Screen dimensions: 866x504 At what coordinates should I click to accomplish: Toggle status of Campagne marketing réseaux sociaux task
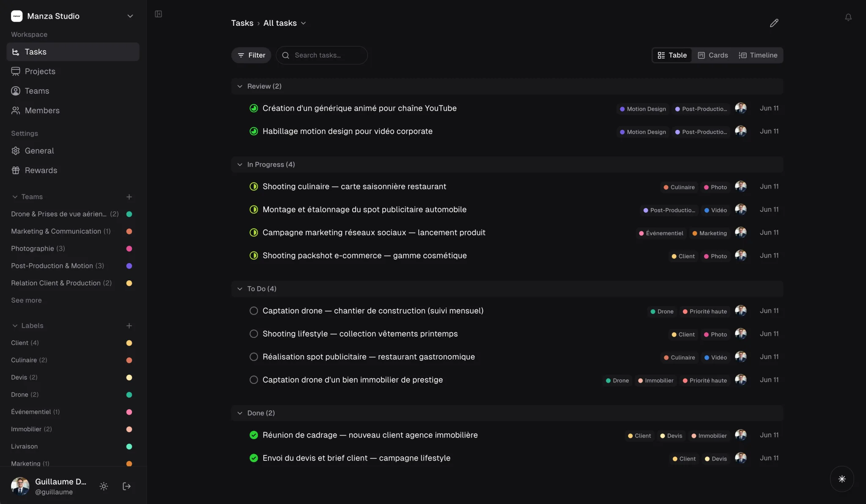[x=254, y=233]
